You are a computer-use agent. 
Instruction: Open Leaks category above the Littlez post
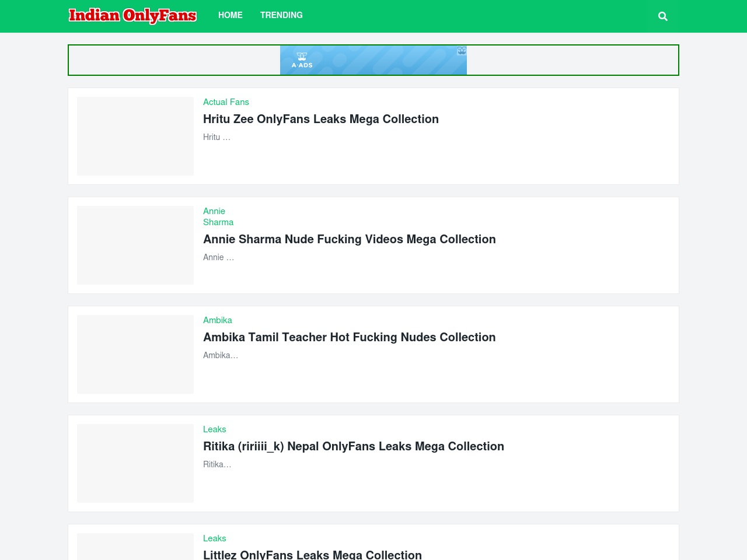tap(214, 538)
